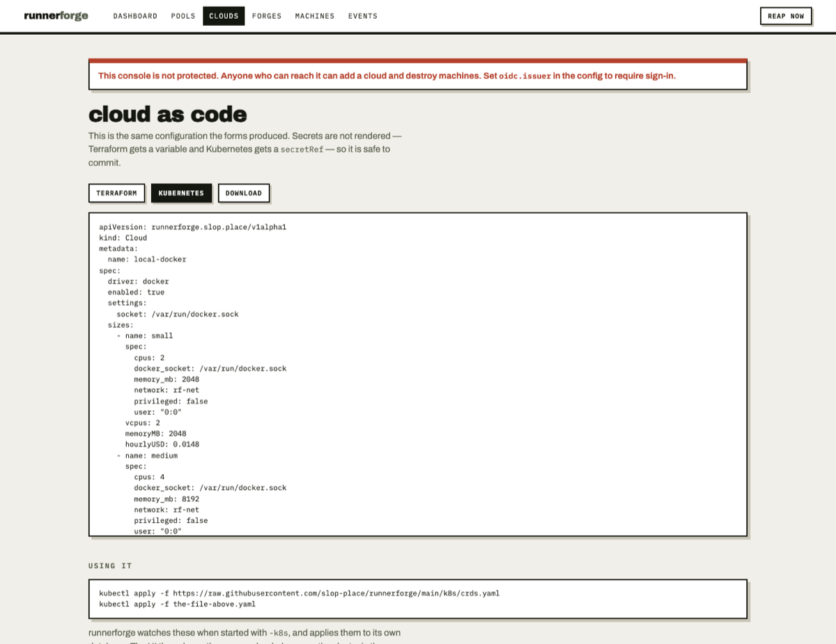
Task: Click the 'hourlyUSD: 0.0148' line
Action: click(162, 444)
